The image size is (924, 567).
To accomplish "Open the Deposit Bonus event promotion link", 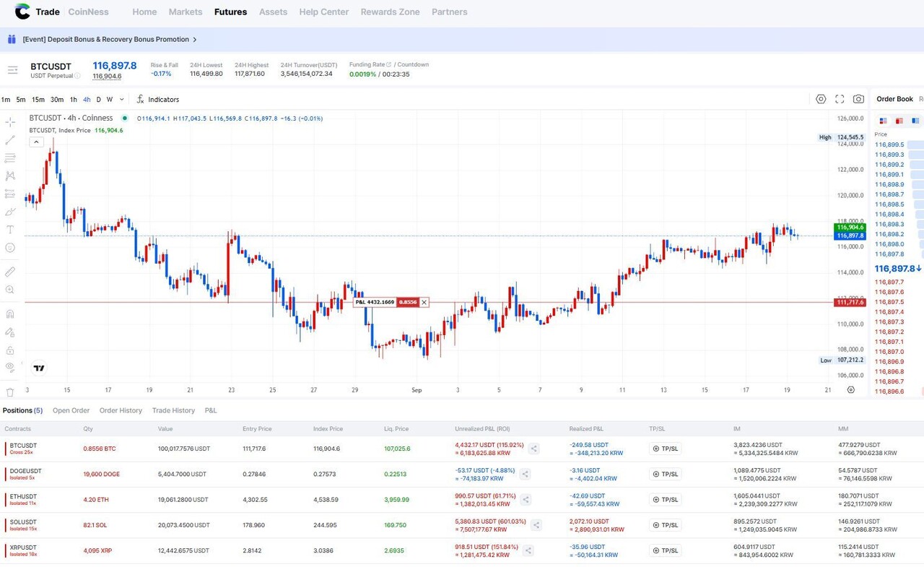I will point(105,40).
